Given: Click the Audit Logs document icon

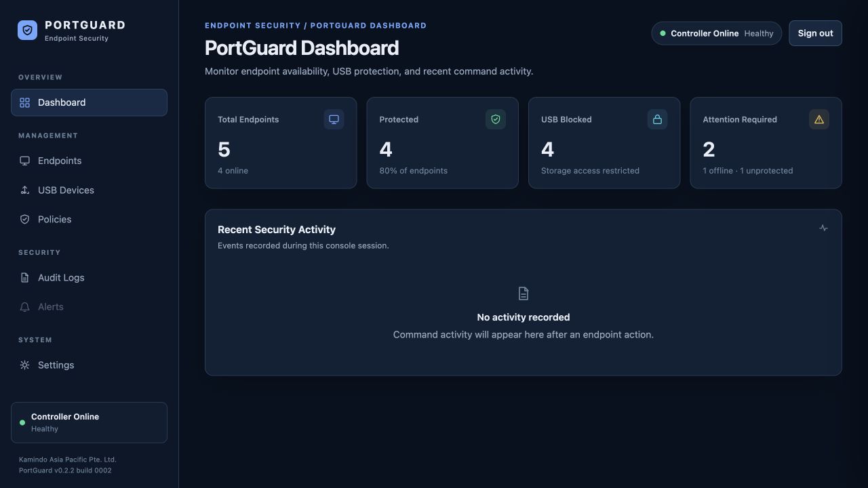Looking at the screenshot, I should coord(24,277).
